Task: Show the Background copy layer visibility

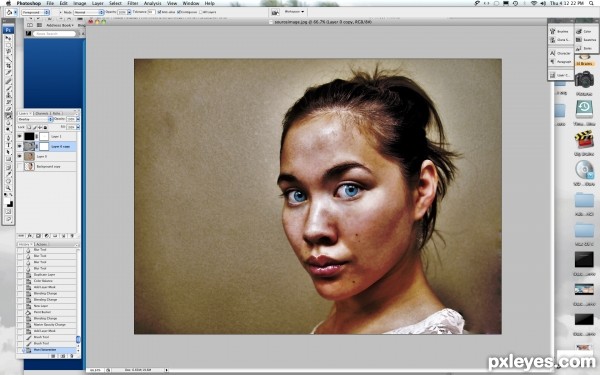Action: 20,166
